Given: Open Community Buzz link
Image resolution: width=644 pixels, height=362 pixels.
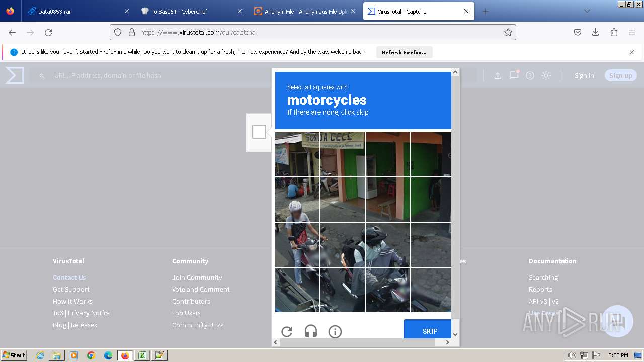Looking at the screenshot, I should (197, 325).
